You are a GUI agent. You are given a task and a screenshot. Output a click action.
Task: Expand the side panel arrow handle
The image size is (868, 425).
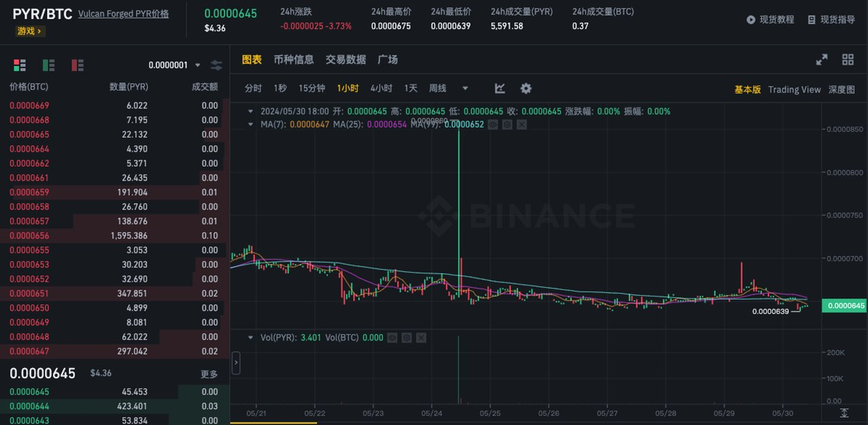click(x=236, y=363)
